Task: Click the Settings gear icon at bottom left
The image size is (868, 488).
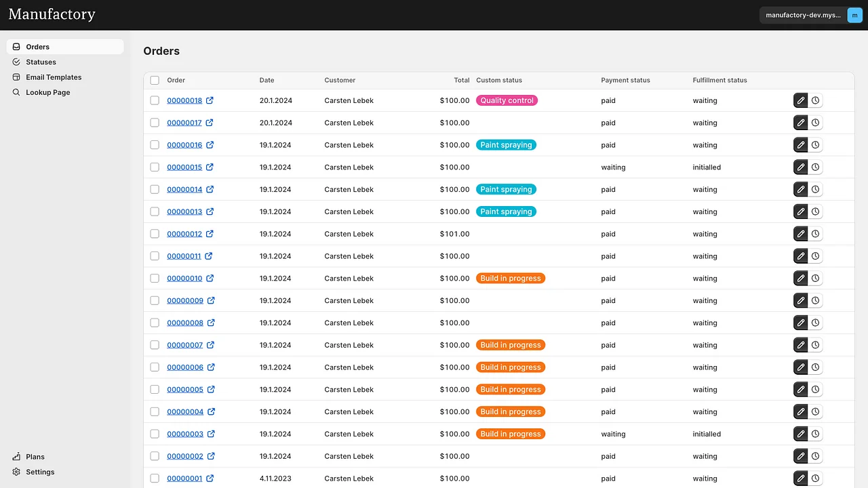Action: pos(16,472)
